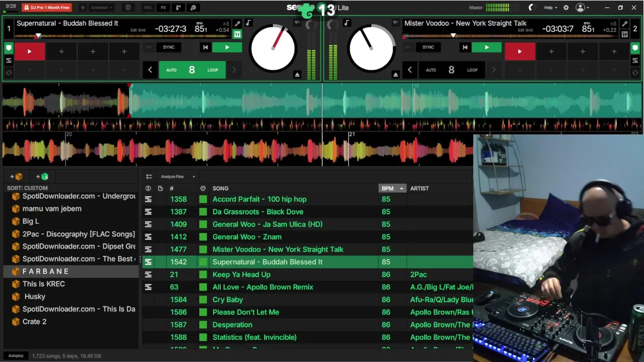Open the Extended view mode dropdown
The image size is (644, 362).
(101, 8)
